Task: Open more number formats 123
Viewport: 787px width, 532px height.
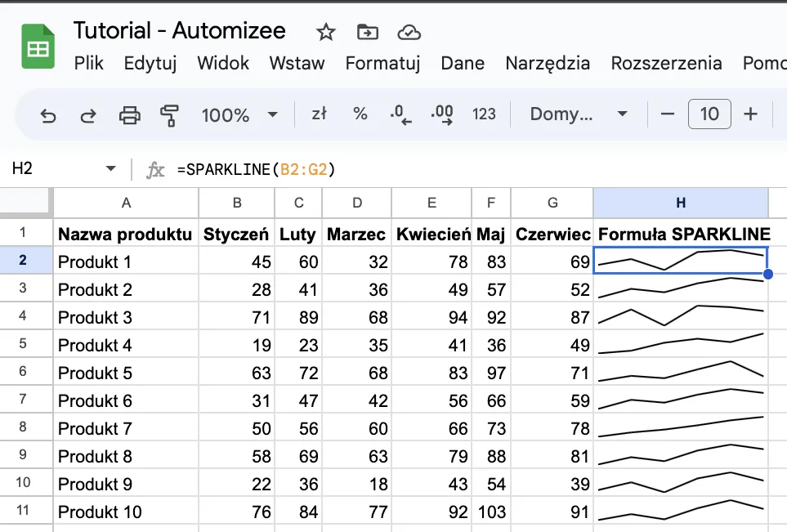Action: [x=484, y=114]
